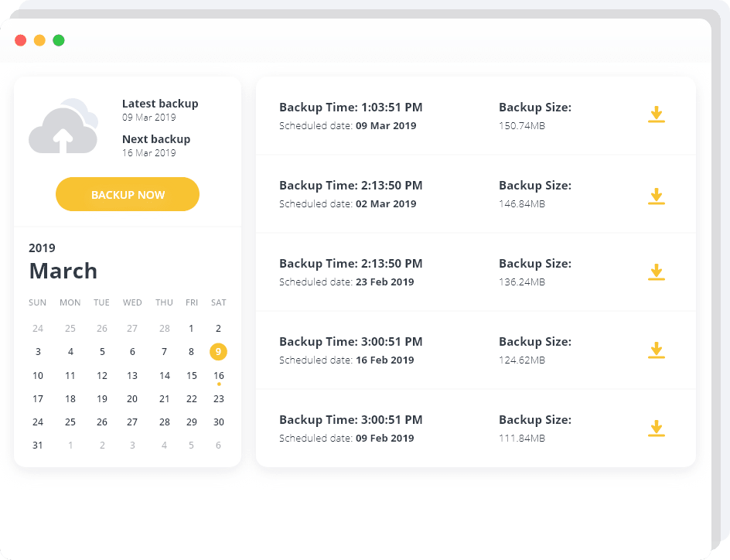Download the 09 Feb 2019 backup
Viewport: 730px width, 560px height.
(656, 429)
